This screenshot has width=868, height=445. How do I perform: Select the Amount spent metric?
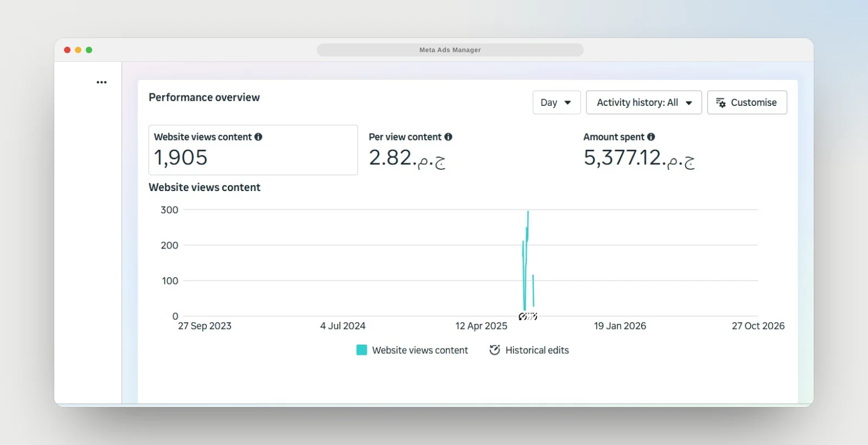click(640, 150)
